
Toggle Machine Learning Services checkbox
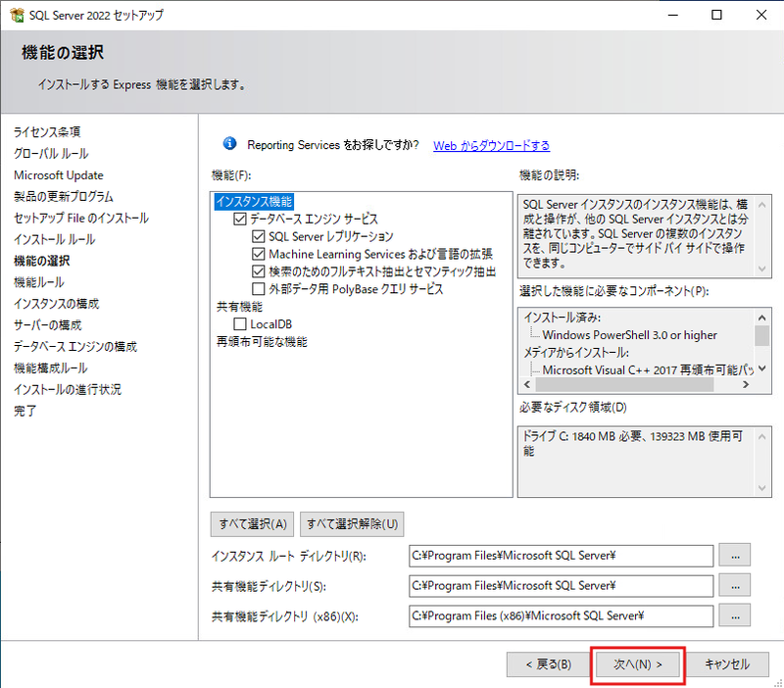[259, 254]
